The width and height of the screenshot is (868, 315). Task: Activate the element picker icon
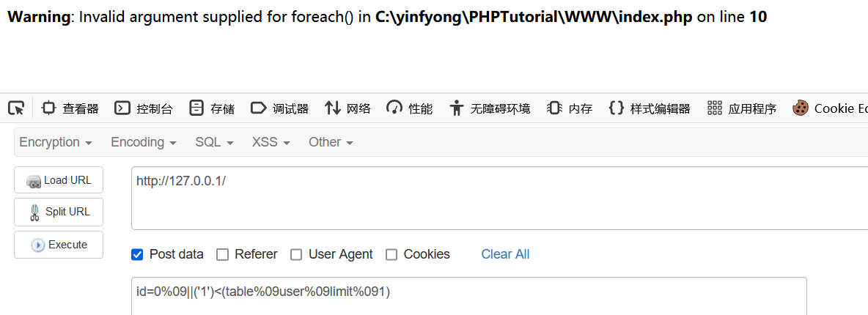pos(16,108)
